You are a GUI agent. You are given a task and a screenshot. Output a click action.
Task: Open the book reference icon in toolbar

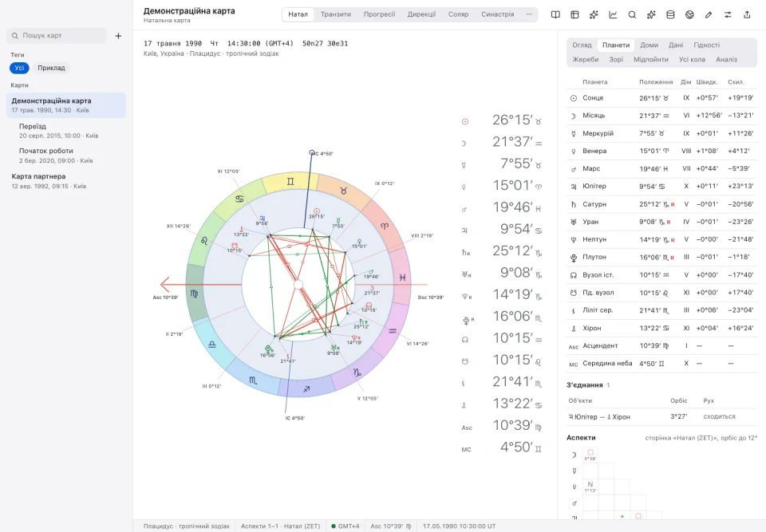tap(555, 14)
